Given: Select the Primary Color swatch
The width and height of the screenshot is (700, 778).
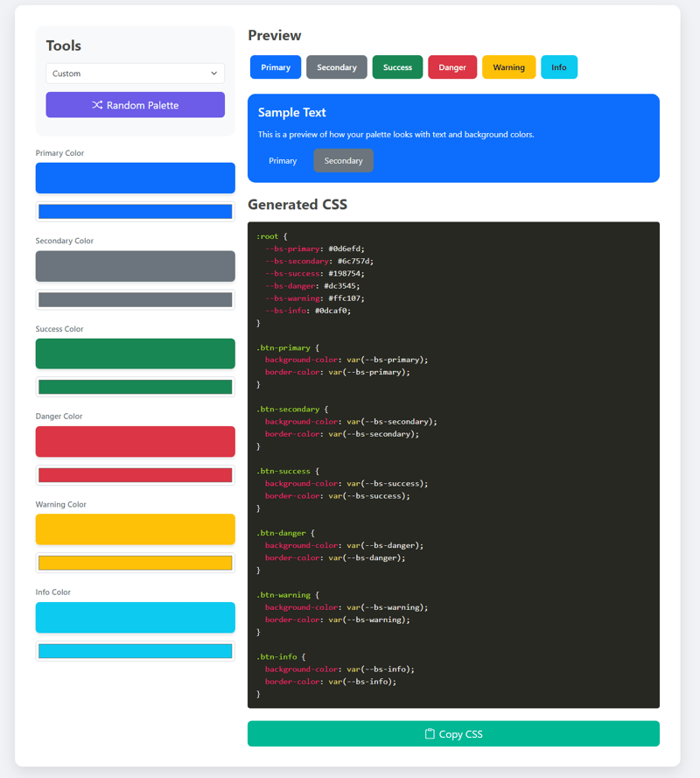Looking at the screenshot, I should (x=135, y=178).
